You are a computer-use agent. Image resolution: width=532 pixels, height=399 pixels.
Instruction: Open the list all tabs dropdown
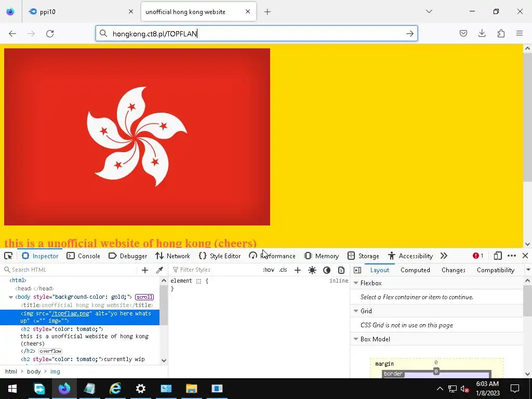[x=429, y=11]
